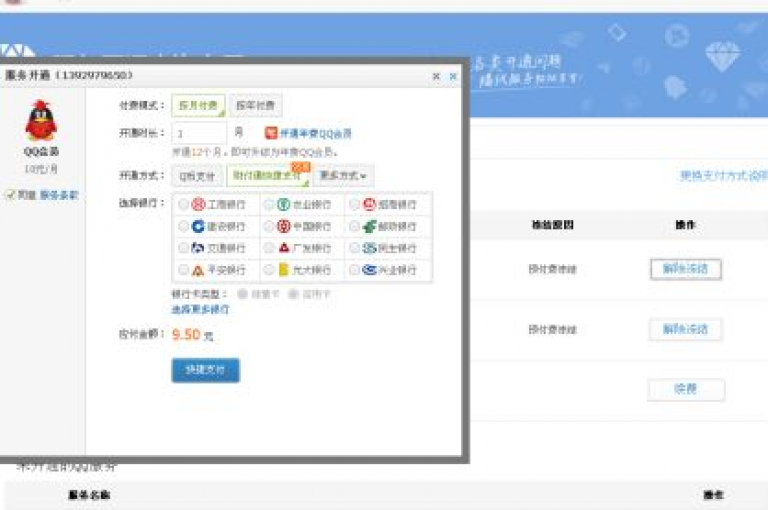Click the 平安银行 orange logo icon
This screenshot has width=768, height=510.
pos(198,270)
